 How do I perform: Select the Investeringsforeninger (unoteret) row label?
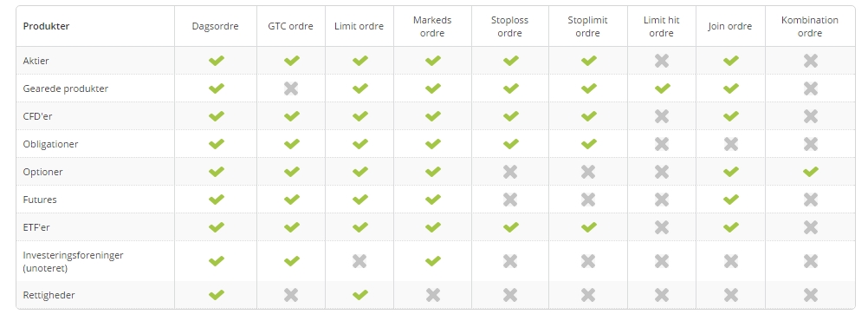[x=73, y=261]
